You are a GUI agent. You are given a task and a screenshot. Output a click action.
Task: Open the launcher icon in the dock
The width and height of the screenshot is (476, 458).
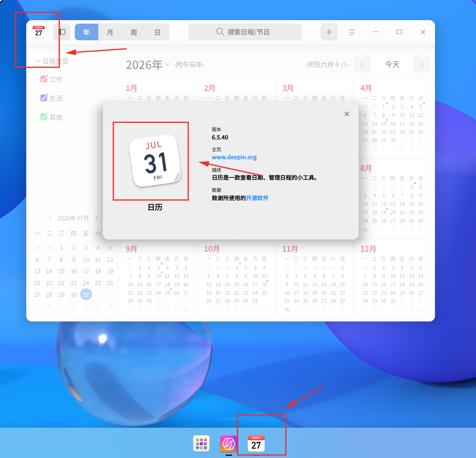[201, 444]
